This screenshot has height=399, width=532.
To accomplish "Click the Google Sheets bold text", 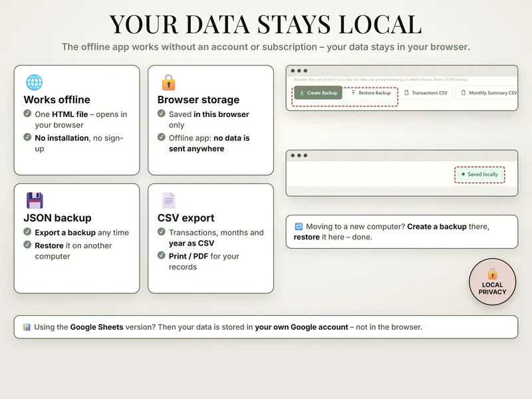I will click(x=96, y=327).
